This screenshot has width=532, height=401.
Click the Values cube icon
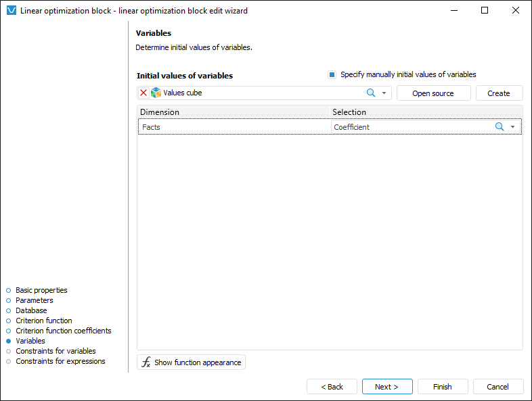tap(156, 93)
